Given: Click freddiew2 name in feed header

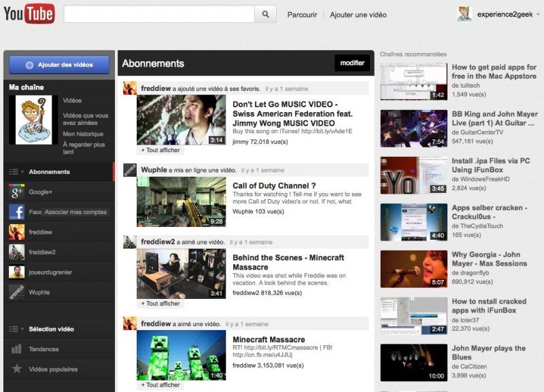Looking at the screenshot, I should click(x=158, y=242).
